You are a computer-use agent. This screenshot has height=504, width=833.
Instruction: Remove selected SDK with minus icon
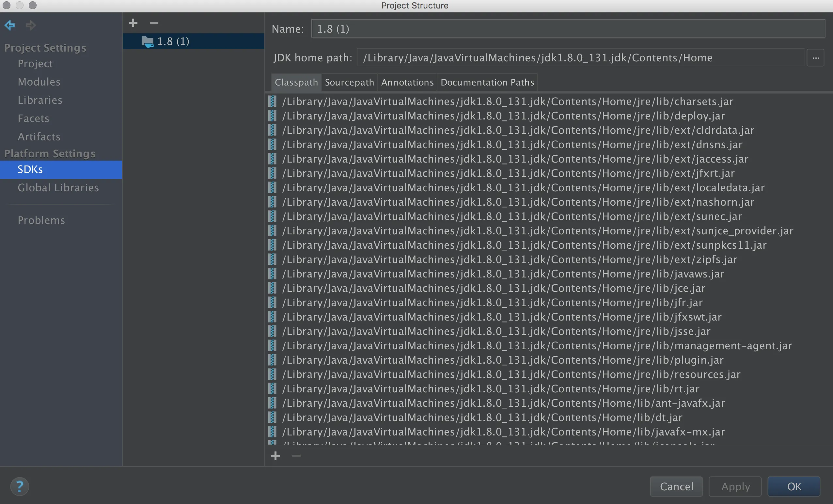pyautogui.click(x=154, y=23)
